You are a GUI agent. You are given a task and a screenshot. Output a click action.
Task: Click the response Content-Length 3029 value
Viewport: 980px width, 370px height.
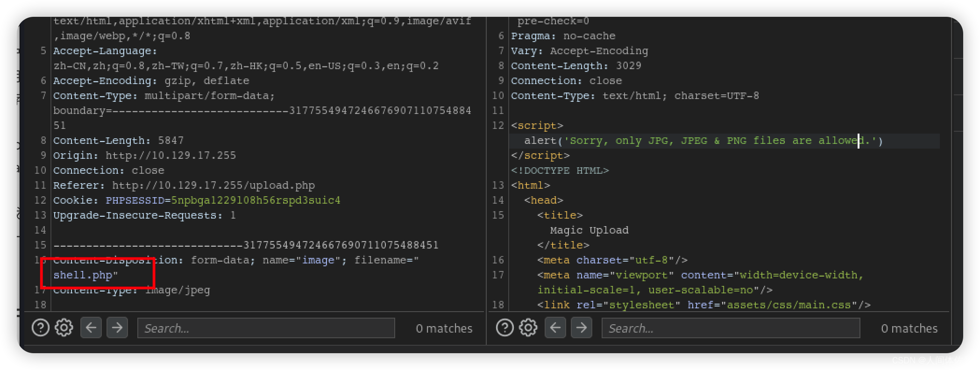pyautogui.click(x=628, y=66)
